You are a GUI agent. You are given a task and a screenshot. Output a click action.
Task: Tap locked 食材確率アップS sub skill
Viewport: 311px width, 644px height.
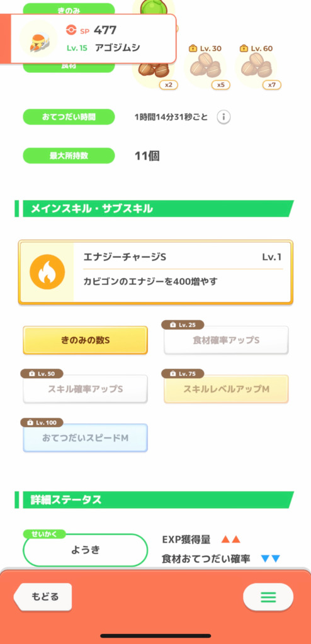click(x=226, y=340)
